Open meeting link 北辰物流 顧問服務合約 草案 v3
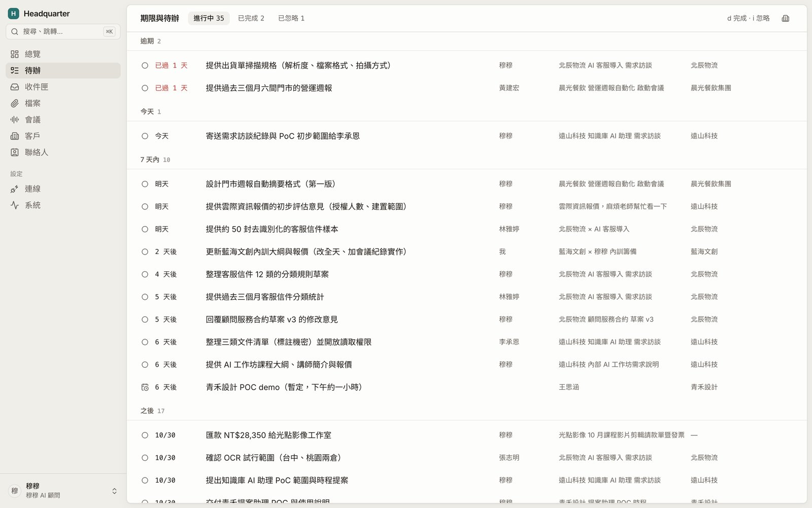 click(606, 320)
